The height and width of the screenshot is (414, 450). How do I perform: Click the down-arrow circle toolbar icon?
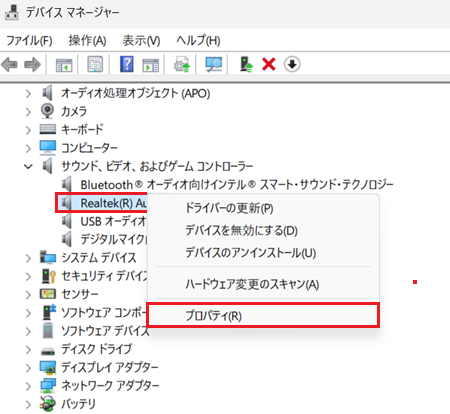(292, 64)
